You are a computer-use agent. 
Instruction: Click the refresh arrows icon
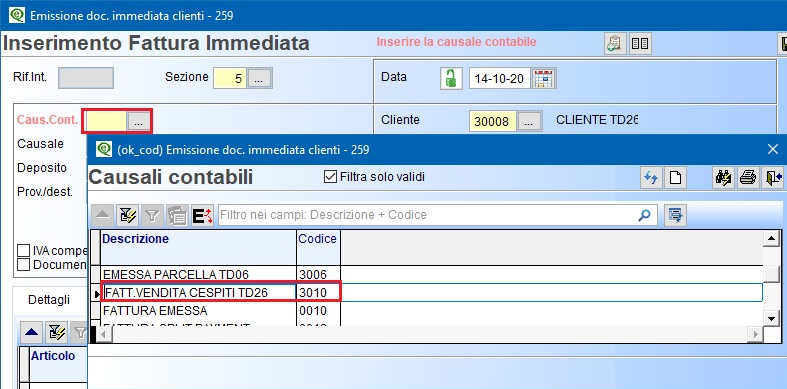pos(651,178)
